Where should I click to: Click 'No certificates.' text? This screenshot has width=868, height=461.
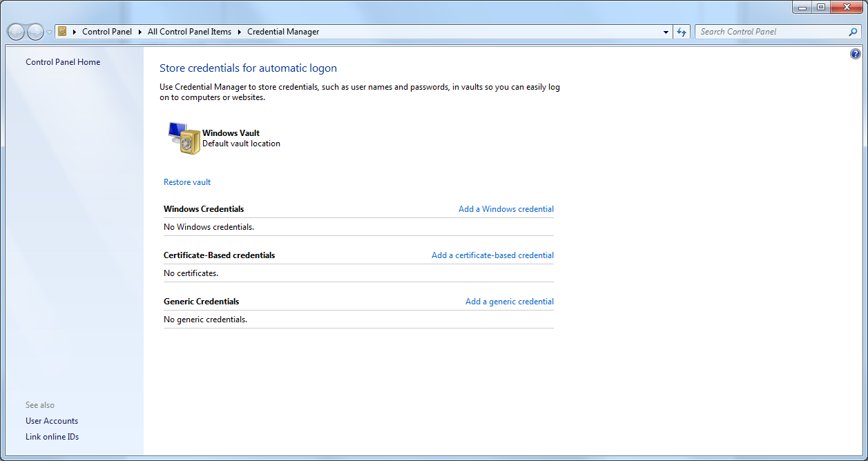pos(191,273)
